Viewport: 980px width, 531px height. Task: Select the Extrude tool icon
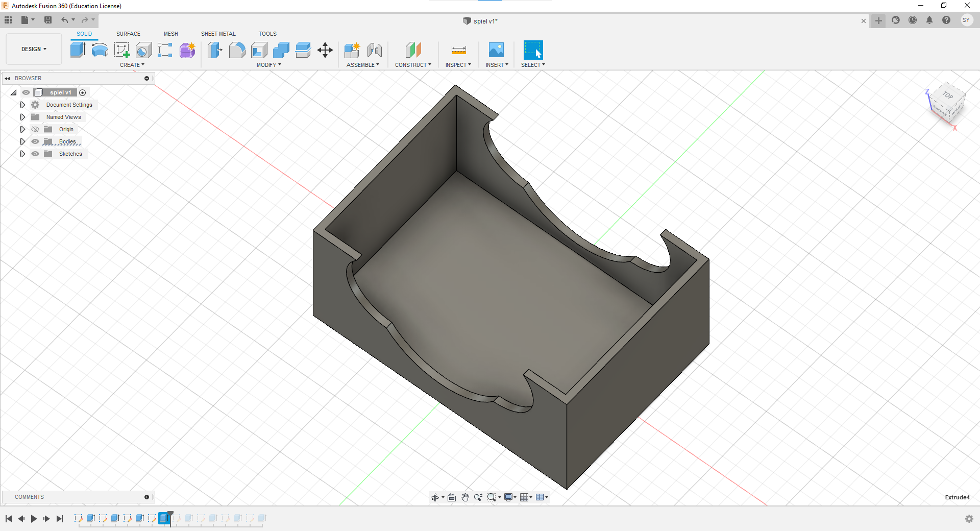coord(78,50)
